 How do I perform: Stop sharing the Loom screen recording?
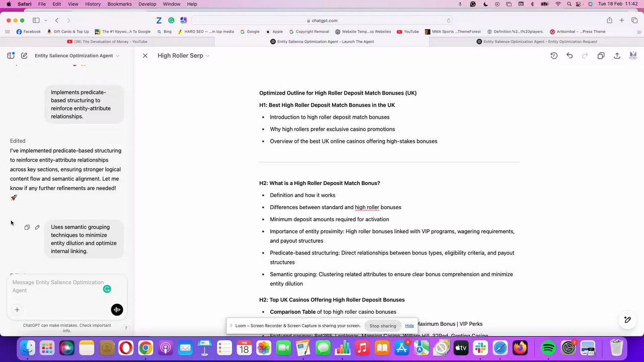pos(383,326)
